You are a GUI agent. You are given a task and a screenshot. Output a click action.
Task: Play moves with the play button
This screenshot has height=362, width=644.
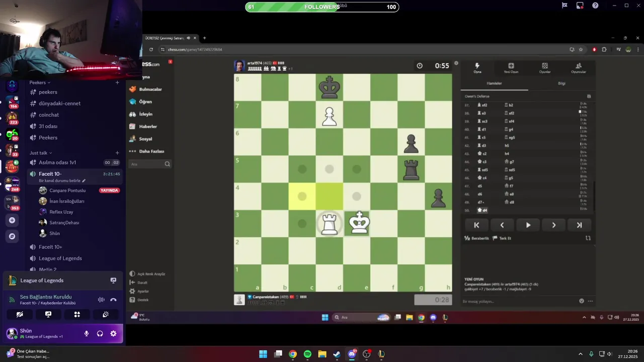(x=528, y=225)
